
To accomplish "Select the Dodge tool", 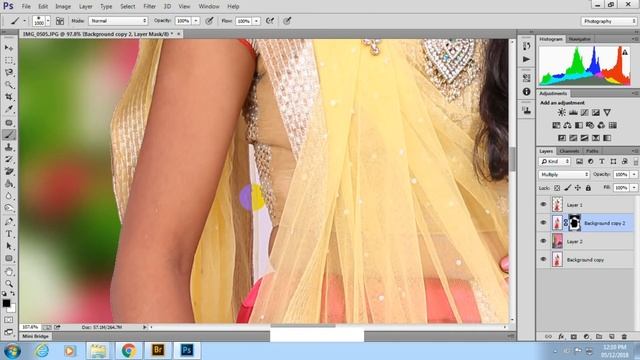I will point(9,208).
